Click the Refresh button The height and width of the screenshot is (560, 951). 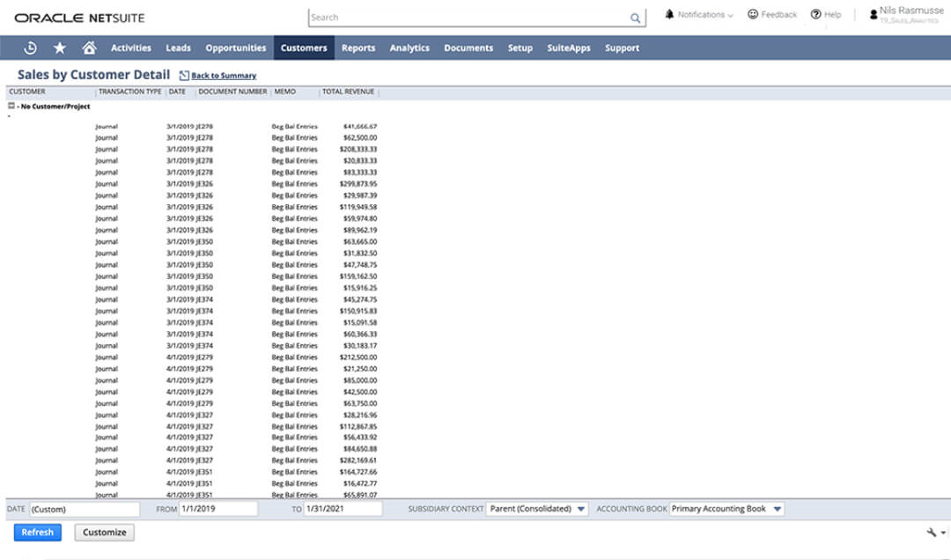pos(38,532)
